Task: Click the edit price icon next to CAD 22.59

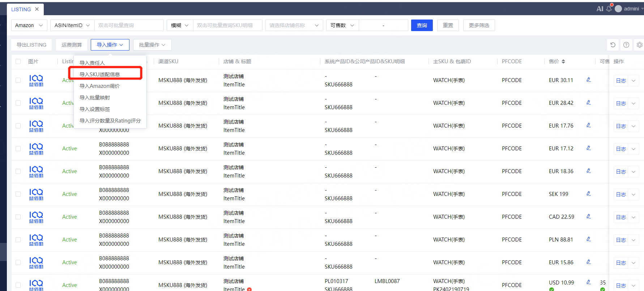Action: point(589,217)
